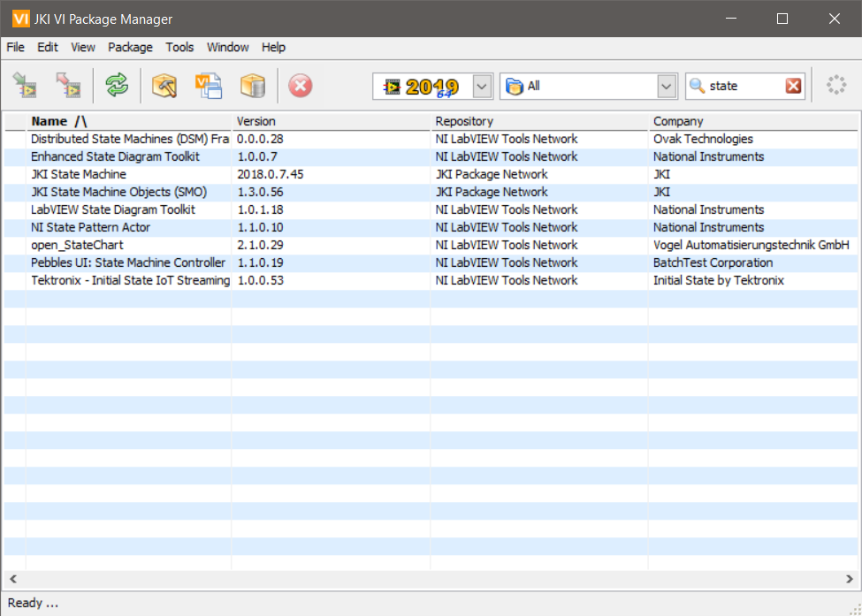Open the View menu
862x616 pixels.
pyautogui.click(x=83, y=47)
